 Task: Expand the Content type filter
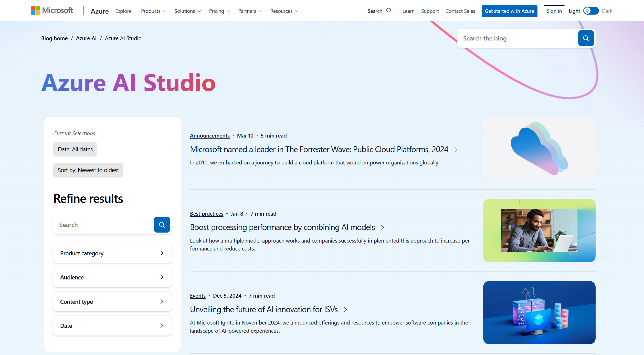click(112, 301)
